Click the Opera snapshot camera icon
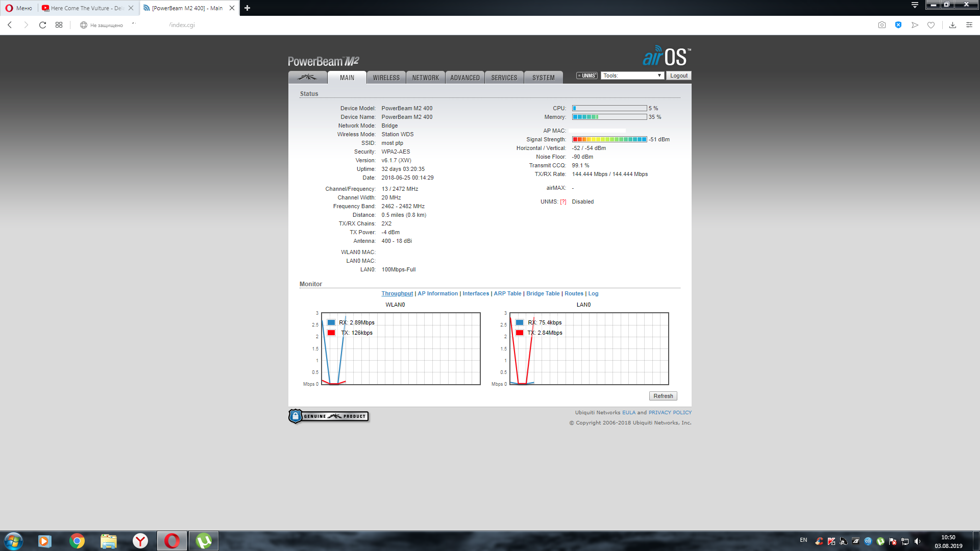Image resolution: width=980 pixels, height=551 pixels. (882, 25)
